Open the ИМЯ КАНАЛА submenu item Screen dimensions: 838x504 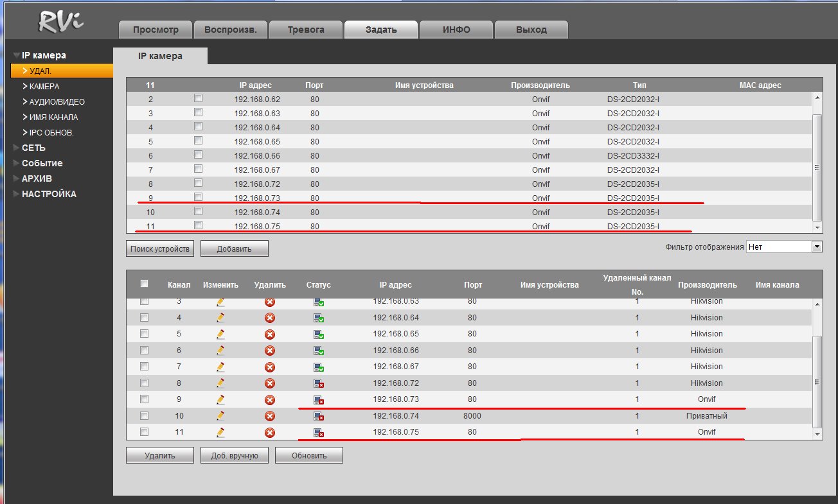(53, 117)
